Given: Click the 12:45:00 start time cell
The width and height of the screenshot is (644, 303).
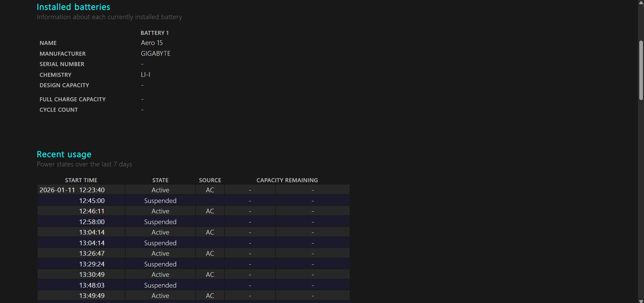Looking at the screenshot, I should click(92, 201).
